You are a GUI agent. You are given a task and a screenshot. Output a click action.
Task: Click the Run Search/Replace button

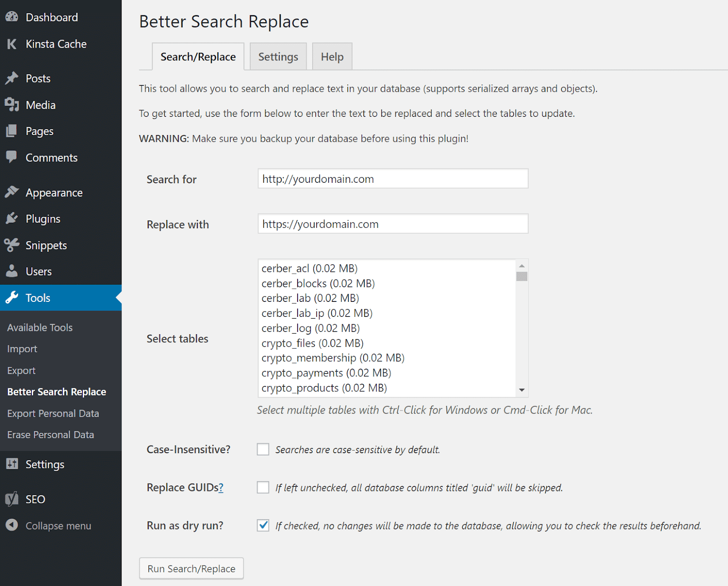pos(191,568)
